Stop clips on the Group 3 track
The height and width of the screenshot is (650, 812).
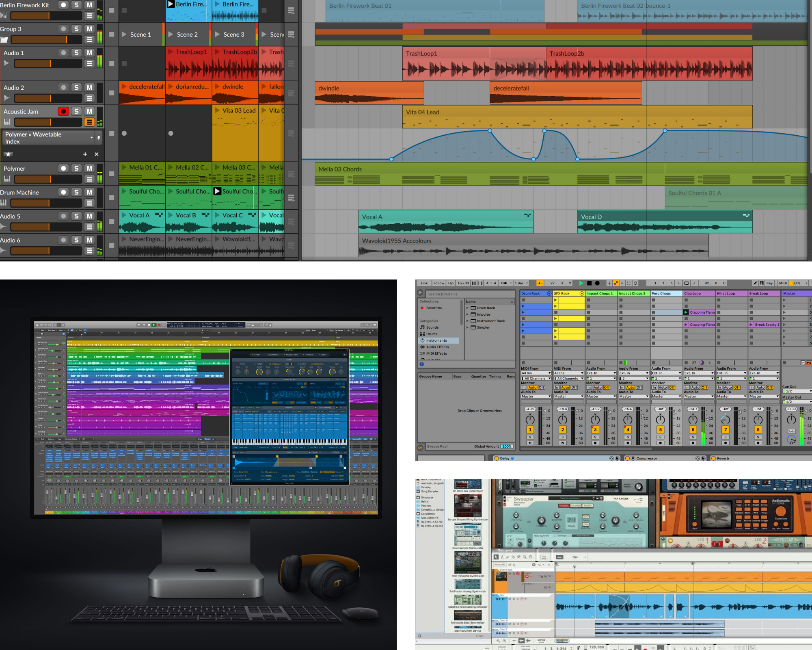112,35
